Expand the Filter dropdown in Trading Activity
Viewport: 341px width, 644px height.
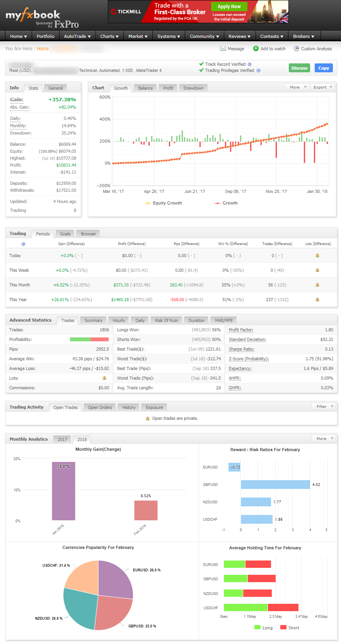click(324, 406)
